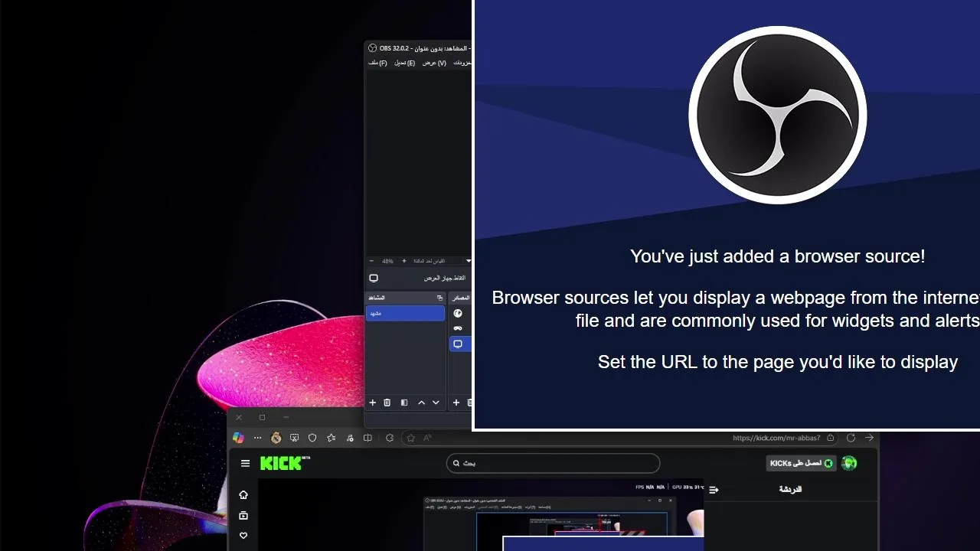This screenshot has height=551, width=980.
Task: Reload the page with the refresh button
Action: point(851,438)
